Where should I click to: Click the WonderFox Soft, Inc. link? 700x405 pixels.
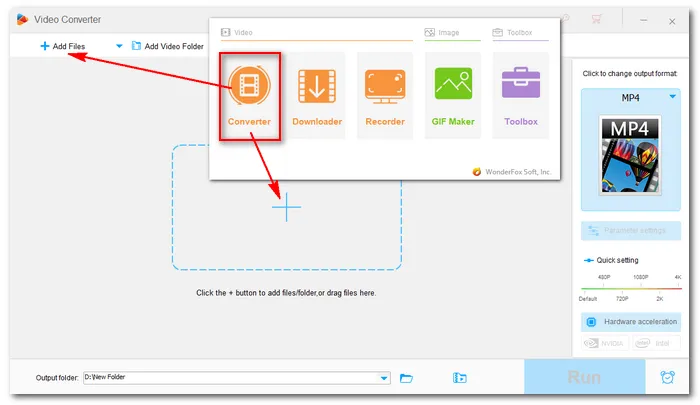coord(512,172)
